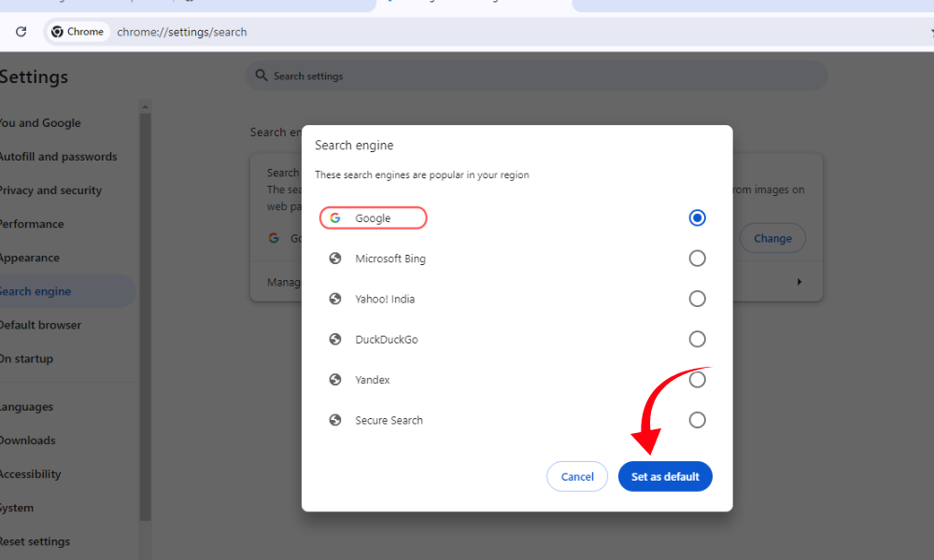
Task: Click the Settings page heading
Action: click(x=34, y=77)
